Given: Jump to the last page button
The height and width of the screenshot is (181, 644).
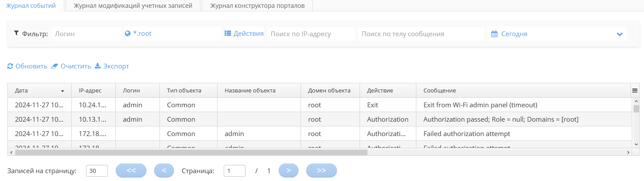Looking at the screenshot, I should (x=322, y=171).
